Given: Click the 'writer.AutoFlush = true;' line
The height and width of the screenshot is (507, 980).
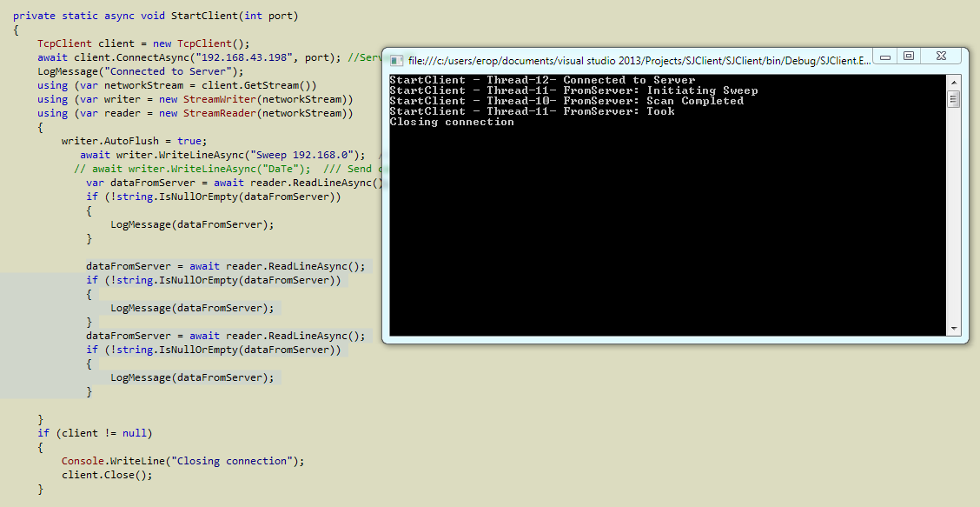Looking at the screenshot, I should (x=134, y=141).
